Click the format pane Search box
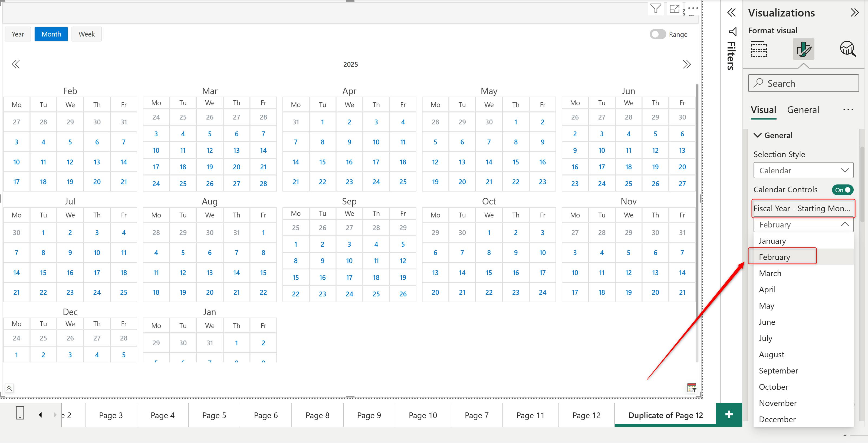 coord(803,83)
